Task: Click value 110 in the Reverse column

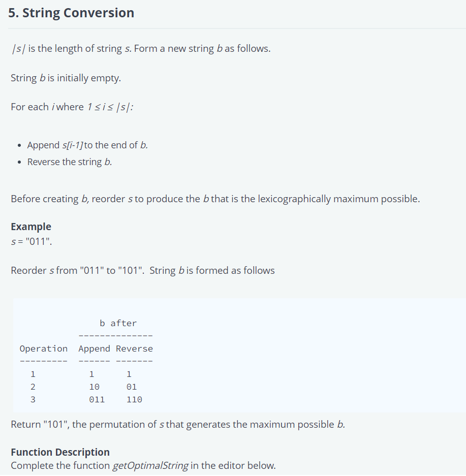Action: pyautogui.click(x=134, y=399)
